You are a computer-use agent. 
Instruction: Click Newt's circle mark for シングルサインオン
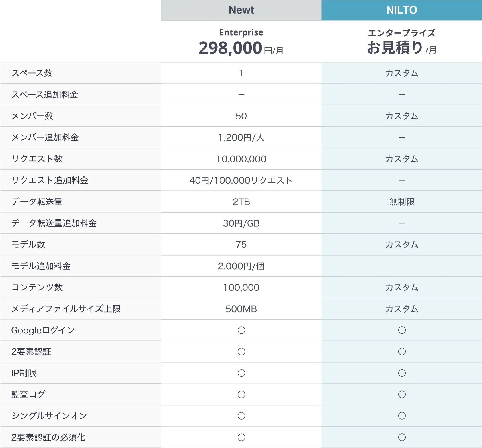tap(241, 416)
